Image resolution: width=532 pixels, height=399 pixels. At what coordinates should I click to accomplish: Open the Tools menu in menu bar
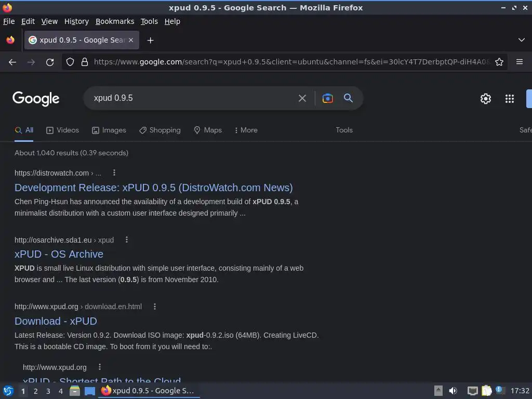pos(149,21)
